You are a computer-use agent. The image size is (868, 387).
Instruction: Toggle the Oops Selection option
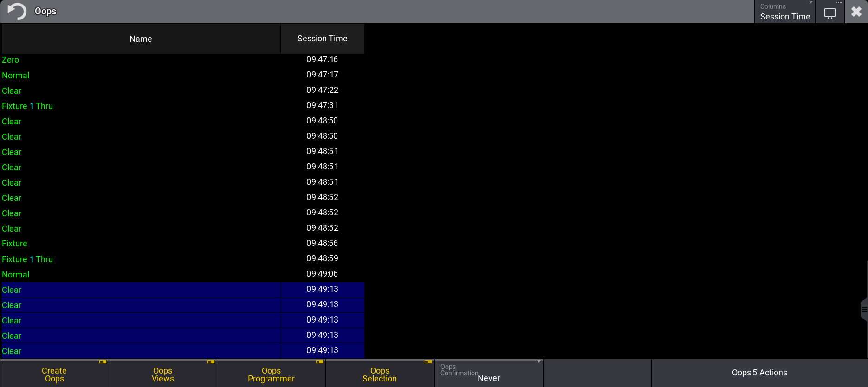pos(380,374)
